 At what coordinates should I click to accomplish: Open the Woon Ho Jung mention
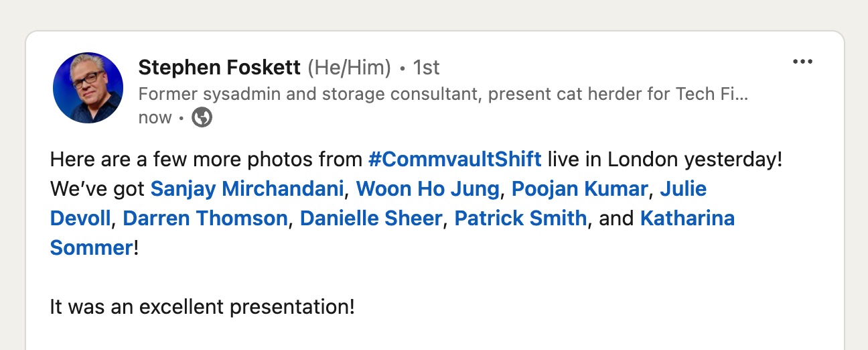(427, 190)
